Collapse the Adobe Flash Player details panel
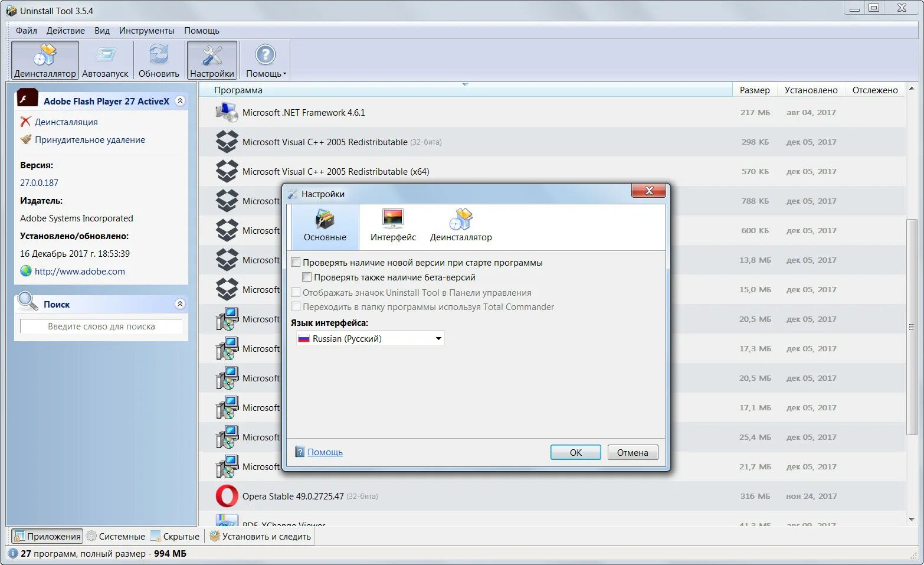The width and height of the screenshot is (924, 565). 181,101
